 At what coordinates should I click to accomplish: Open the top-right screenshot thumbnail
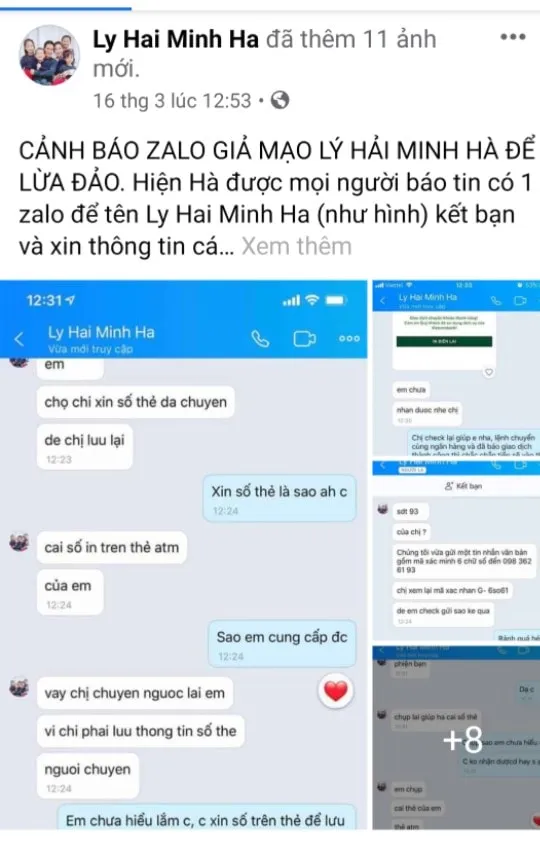456,369
